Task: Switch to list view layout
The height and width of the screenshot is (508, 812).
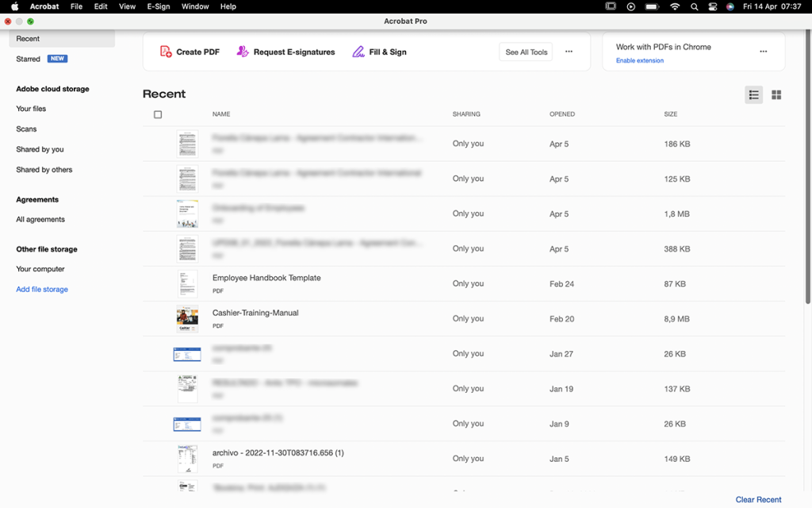Action: 753,95
